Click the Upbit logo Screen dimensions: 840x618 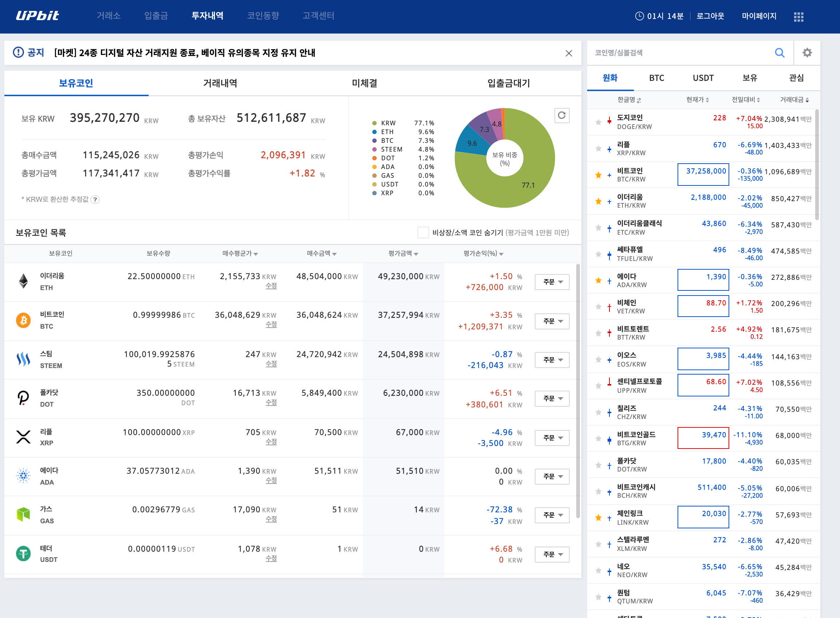tap(38, 16)
